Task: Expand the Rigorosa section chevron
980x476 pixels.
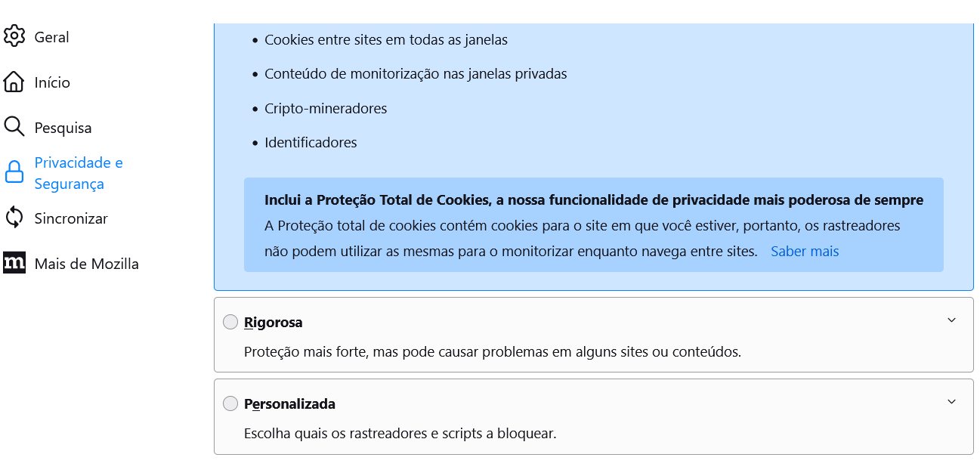Action: 951,320
